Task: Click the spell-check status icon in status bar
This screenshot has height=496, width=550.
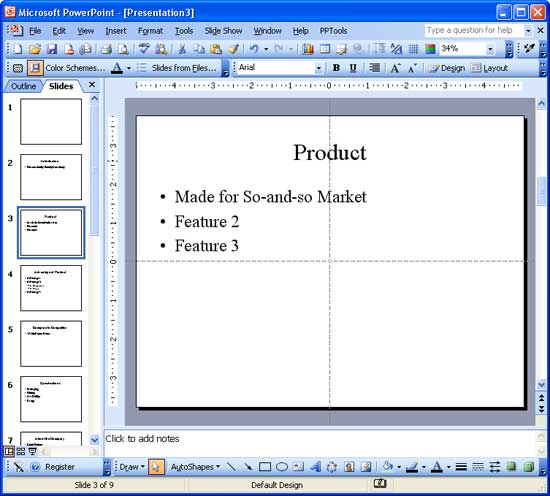Action: pyautogui.click(x=380, y=484)
